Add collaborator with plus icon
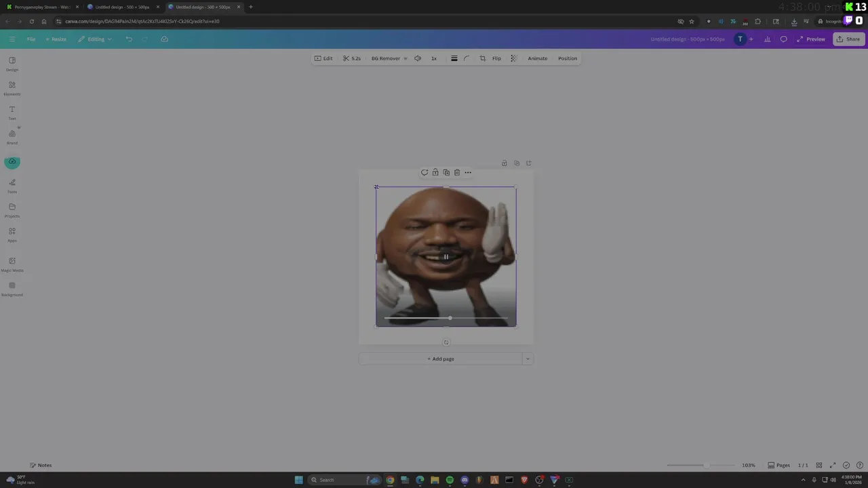 pyautogui.click(x=751, y=39)
